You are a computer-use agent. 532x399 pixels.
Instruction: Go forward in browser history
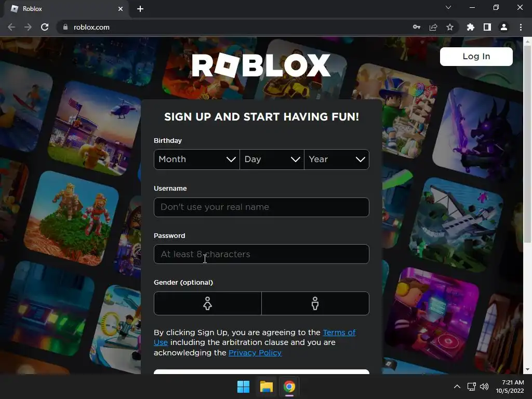(28, 27)
